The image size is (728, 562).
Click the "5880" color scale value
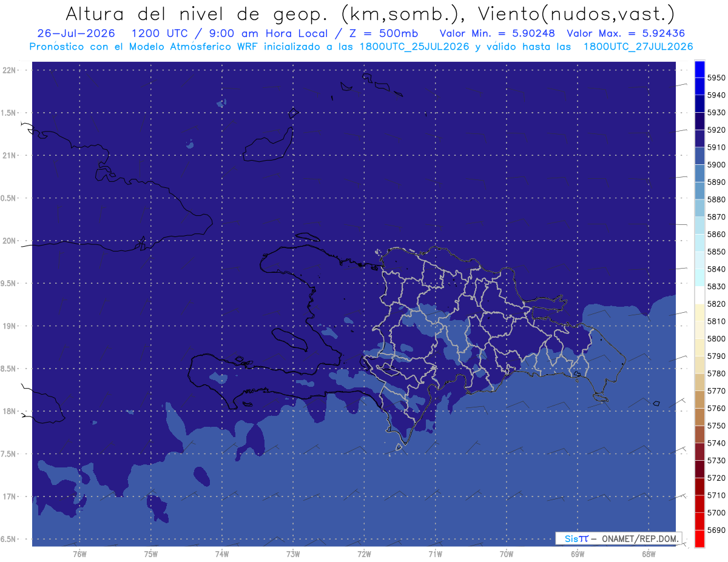[x=716, y=199]
